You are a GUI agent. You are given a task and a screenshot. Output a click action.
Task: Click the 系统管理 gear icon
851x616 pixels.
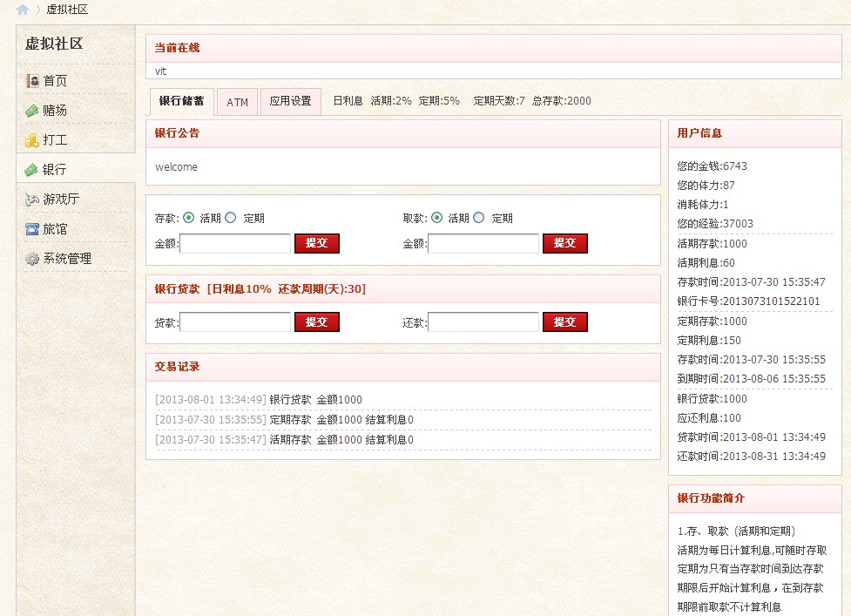point(32,259)
